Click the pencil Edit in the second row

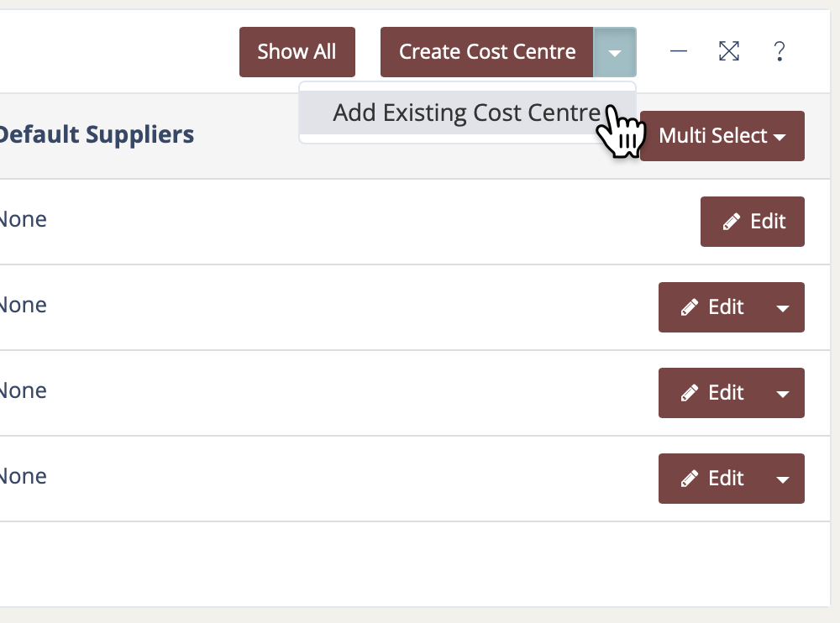pyautogui.click(x=712, y=307)
